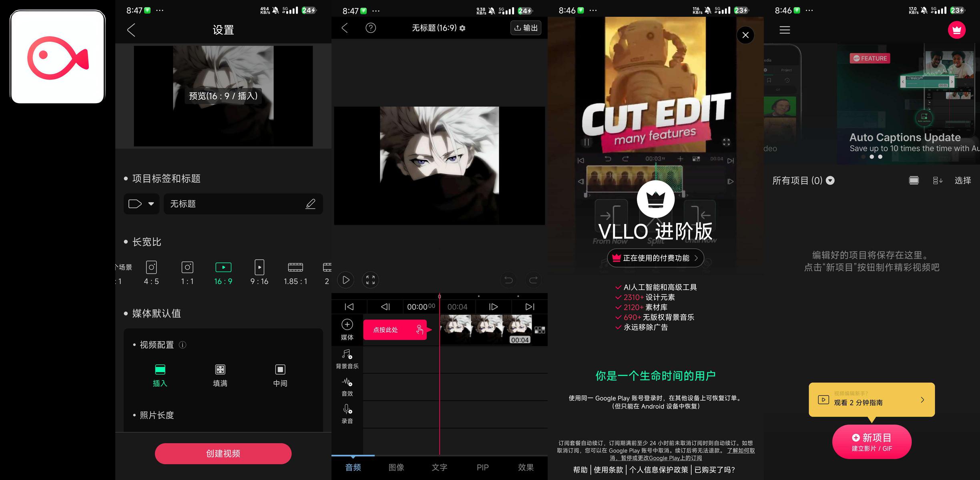Select the 9:16 aspect ratio
The image size is (980, 480).
tap(259, 273)
